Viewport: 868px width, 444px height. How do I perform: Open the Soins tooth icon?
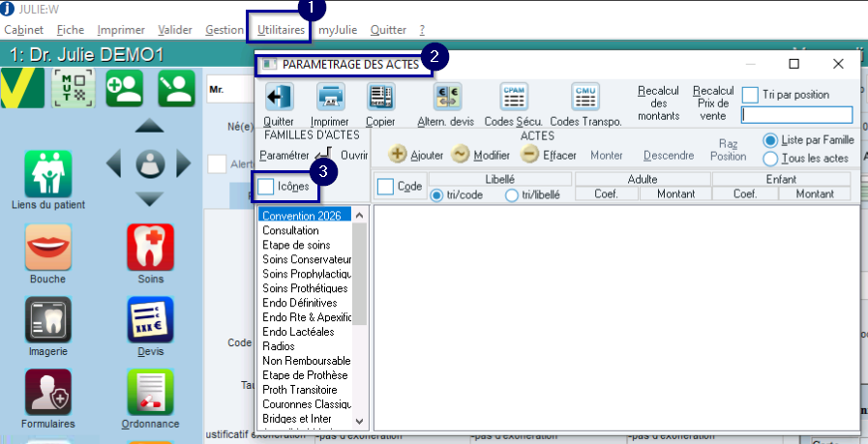(x=150, y=247)
